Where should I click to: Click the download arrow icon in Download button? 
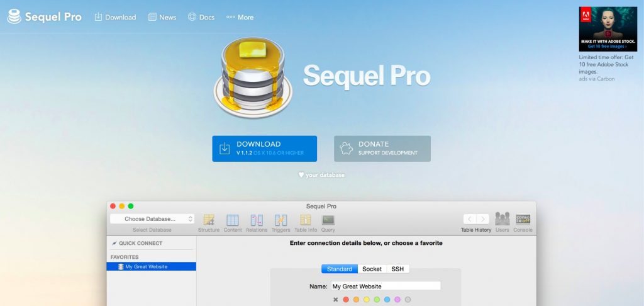(225, 149)
